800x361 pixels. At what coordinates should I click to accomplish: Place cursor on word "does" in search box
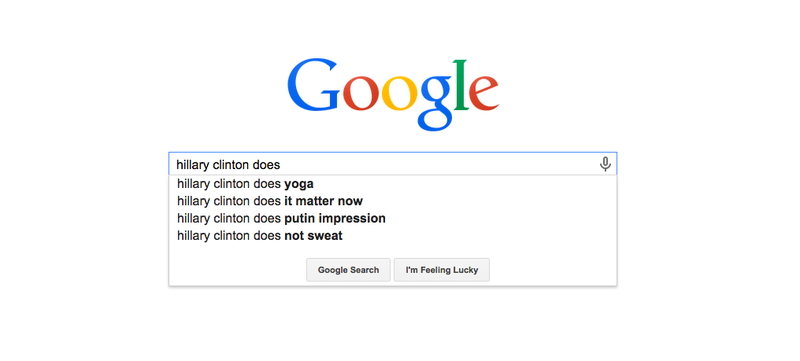[266, 165]
